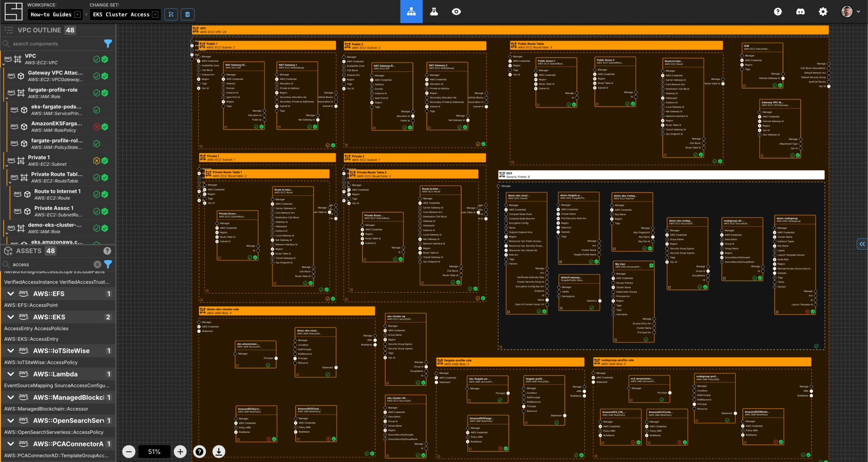Select the nodegroup-profile-role frame header
Screen dimensions: 868x462
(702, 362)
